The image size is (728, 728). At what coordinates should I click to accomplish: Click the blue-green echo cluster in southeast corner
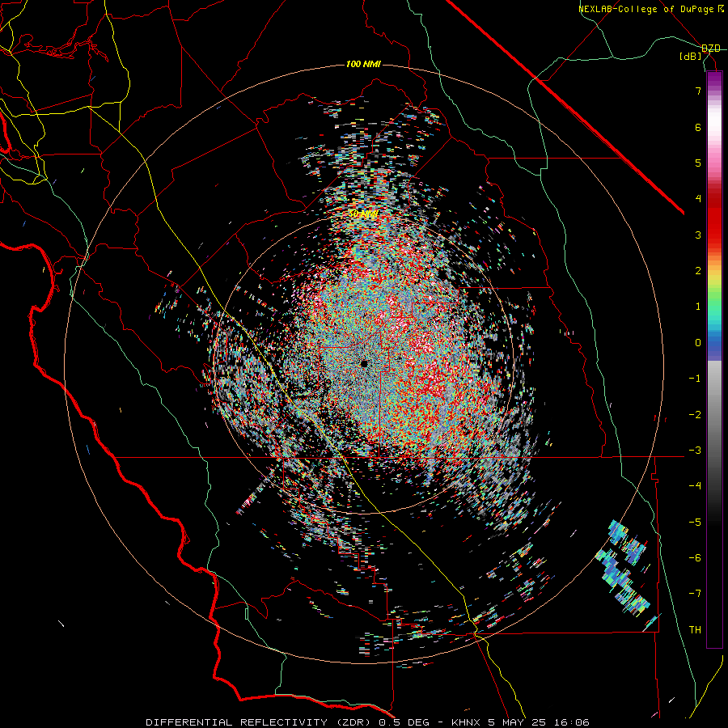point(624,567)
